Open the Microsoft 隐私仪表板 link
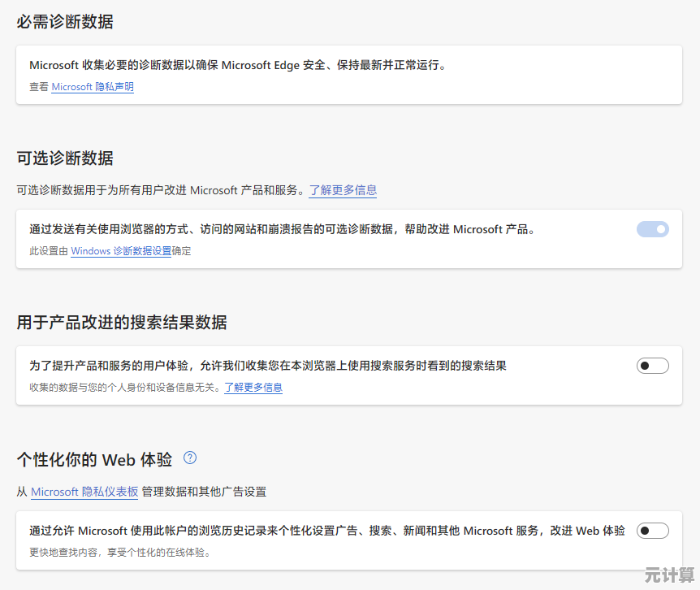 click(84, 492)
